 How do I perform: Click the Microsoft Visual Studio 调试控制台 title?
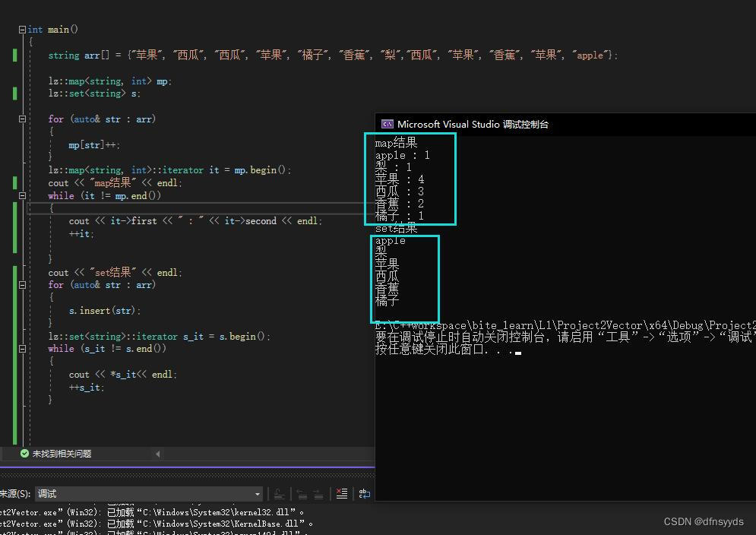click(x=473, y=125)
